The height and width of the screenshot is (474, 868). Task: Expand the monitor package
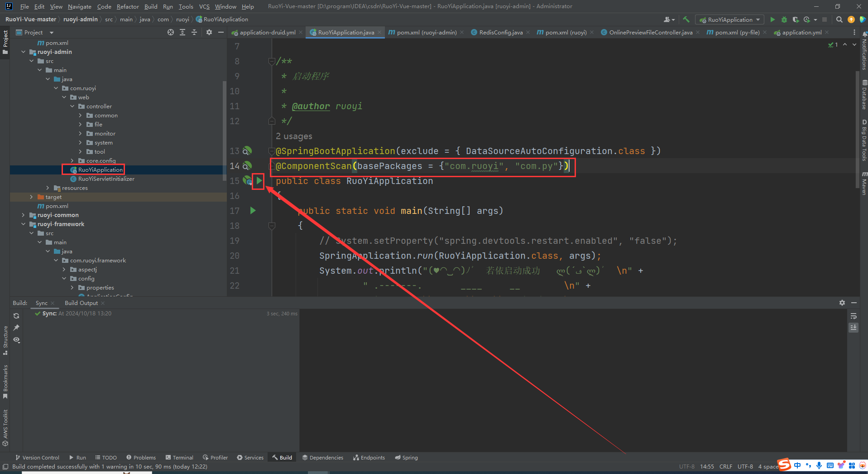tap(80, 133)
